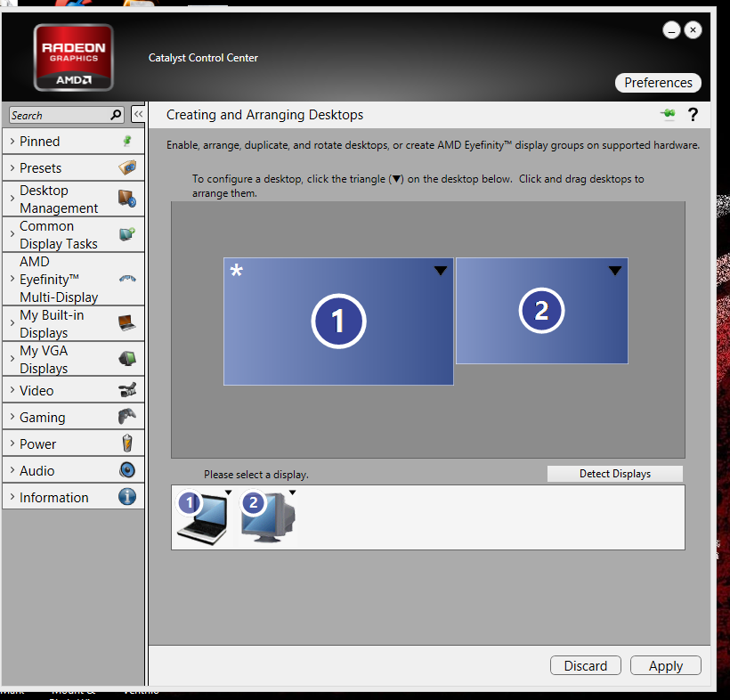This screenshot has height=700, width=730.
Task: Click the Information blue i icon
Action: pyautogui.click(x=127, y=496)
